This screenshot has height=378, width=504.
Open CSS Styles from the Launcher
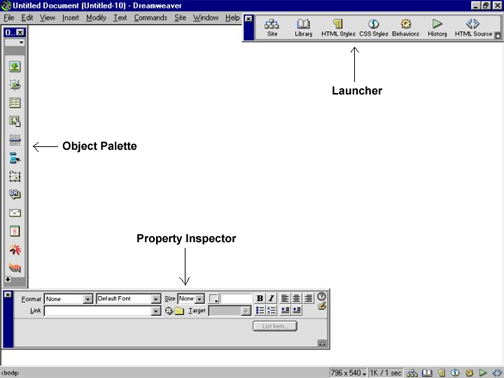pyautogui.click(x=373, y=28)
